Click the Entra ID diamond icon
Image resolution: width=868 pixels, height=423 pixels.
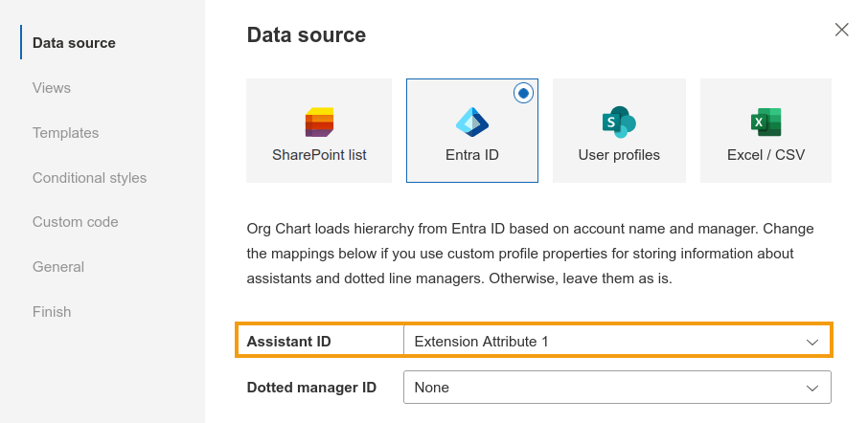point(472,122)
